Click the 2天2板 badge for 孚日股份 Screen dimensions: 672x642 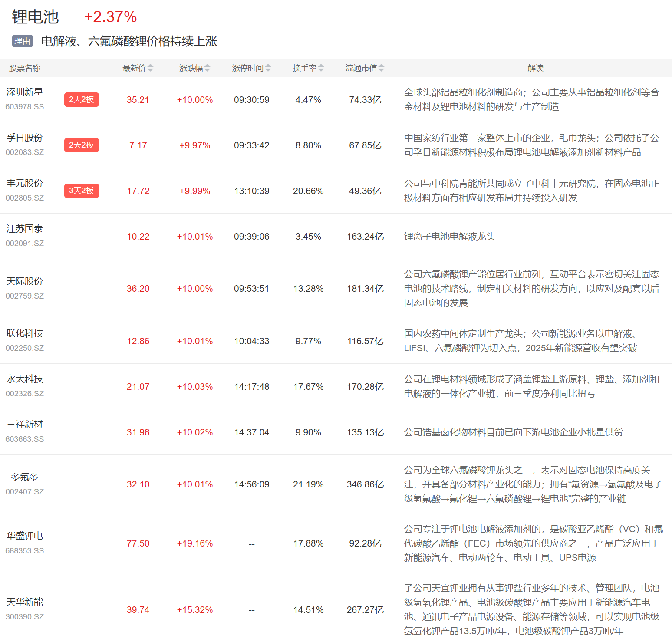(x=81, y=145)
